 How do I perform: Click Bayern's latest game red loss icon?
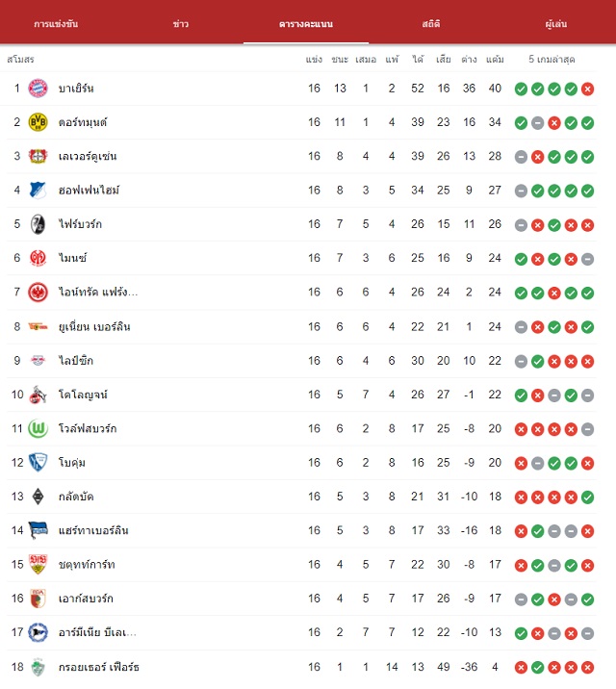pyautogui.click(x=587, y=89)
